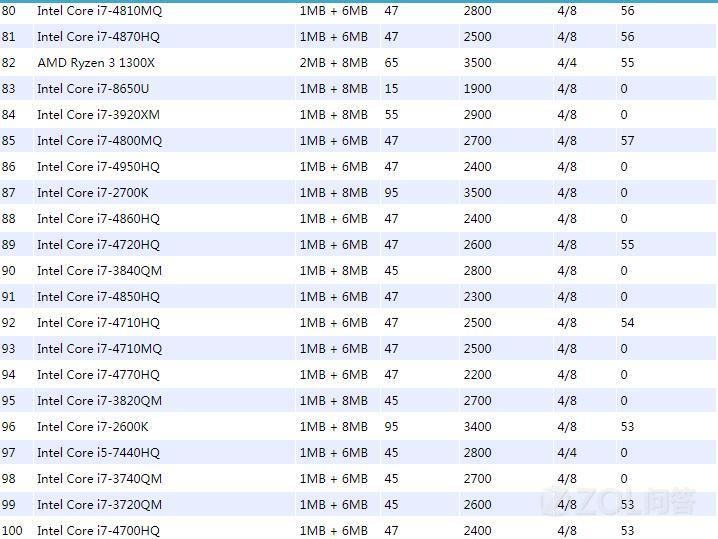Screen dimensions: 718x539
Task: Open the Intel Core i7-4770HQ entry
Action: click(98, 375)
